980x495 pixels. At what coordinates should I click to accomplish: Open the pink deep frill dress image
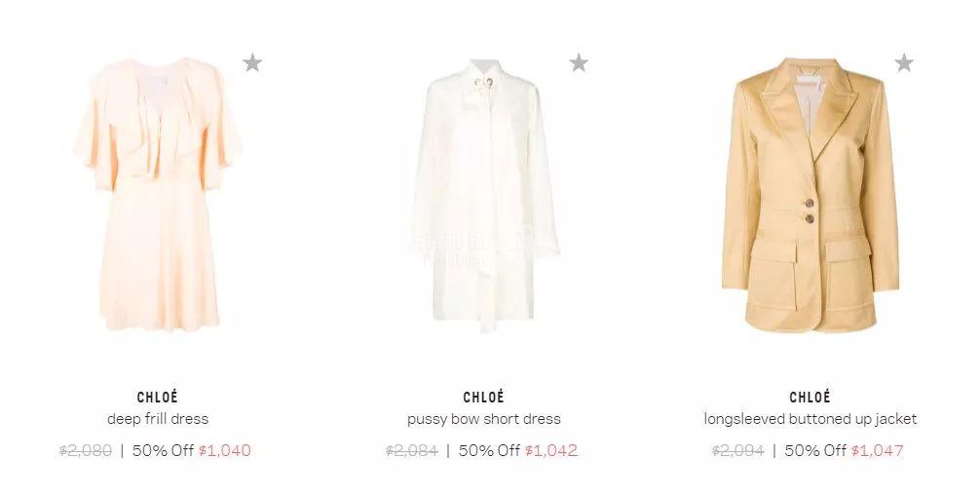(158, 195)
